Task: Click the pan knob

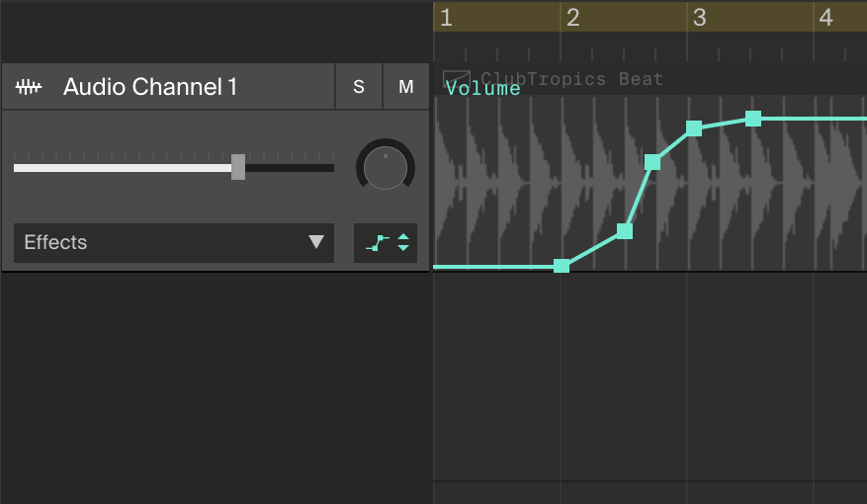Action: [386, 166]
